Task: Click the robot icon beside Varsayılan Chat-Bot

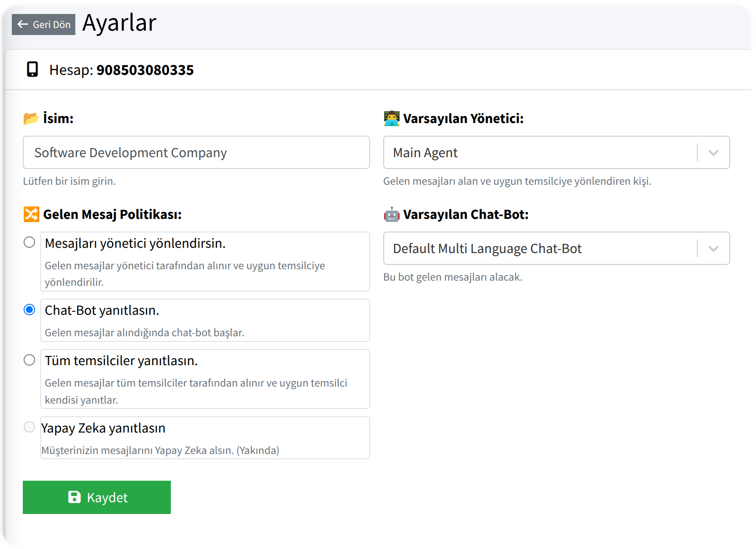Action: click(392, 215)
